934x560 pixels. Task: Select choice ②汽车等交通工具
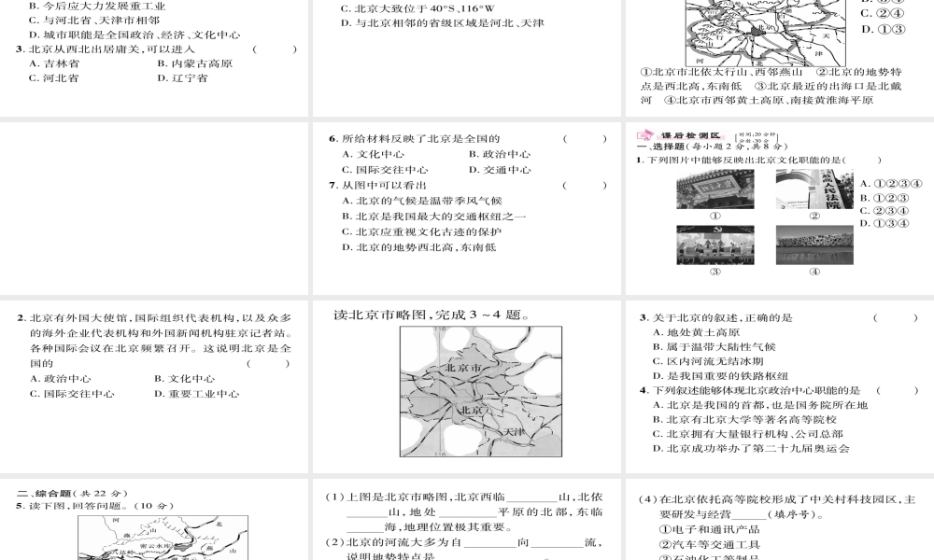[710, 544]
